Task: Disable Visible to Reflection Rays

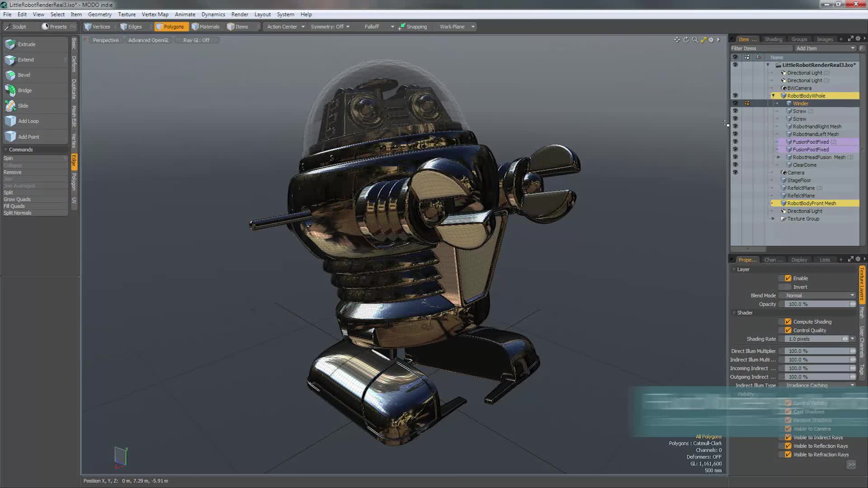Action: click(x=788, y=446)
